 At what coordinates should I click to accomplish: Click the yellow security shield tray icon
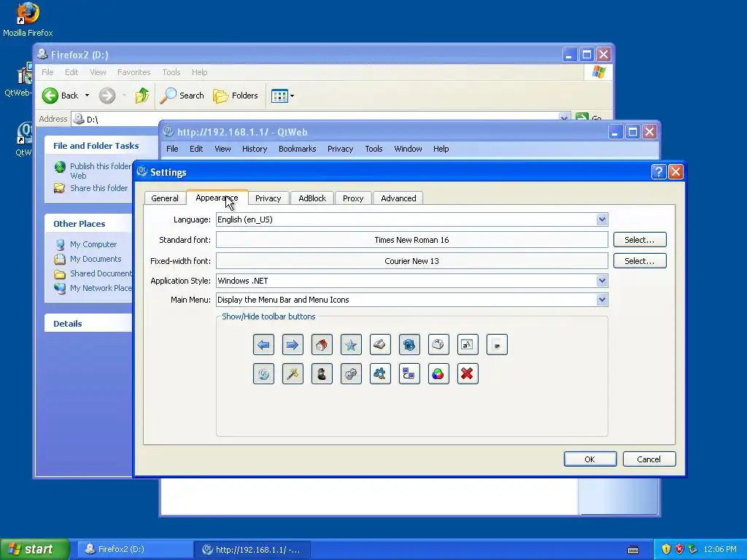(x=666, y=549)
